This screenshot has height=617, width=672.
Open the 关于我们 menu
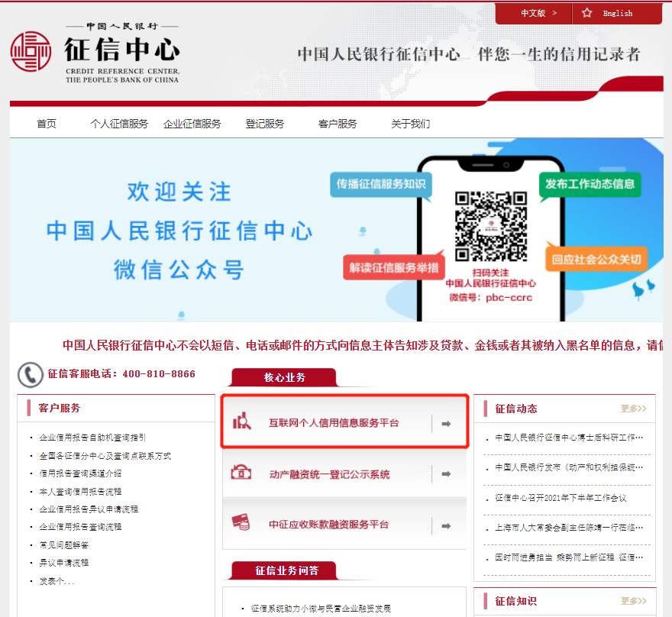tap(411, 124)
